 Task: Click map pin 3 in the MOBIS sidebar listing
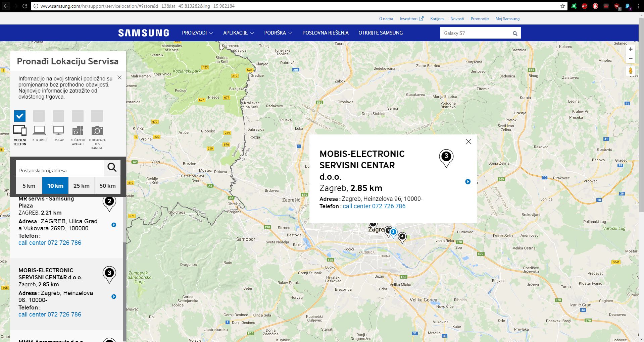click(109, 275)
